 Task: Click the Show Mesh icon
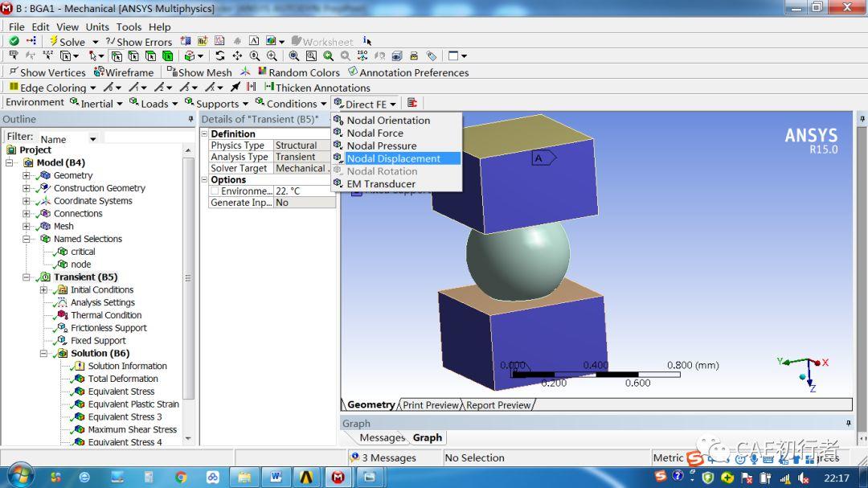pyautogui.click(x=172, y=72)
